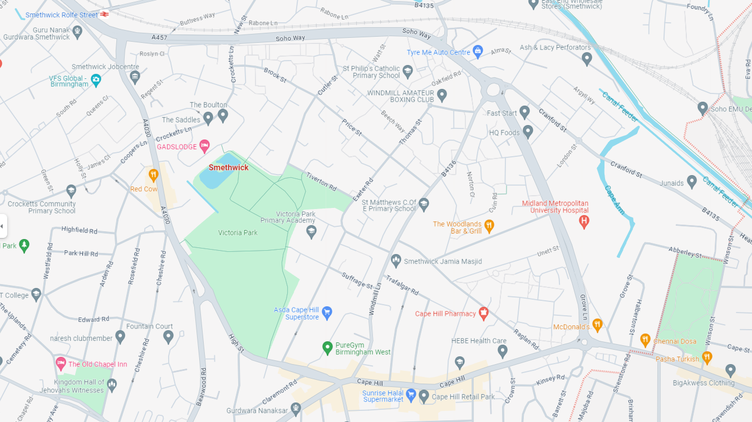Click the PureGym Birmingham West pin
752x422 pixels.
click(x=327, y=348)
